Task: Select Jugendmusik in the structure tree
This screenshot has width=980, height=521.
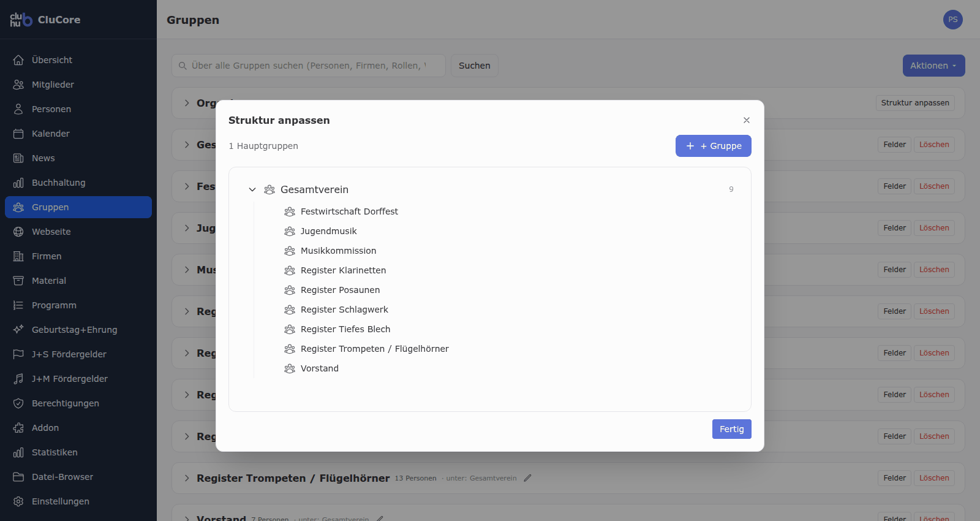Action: (x=328, y=231)
